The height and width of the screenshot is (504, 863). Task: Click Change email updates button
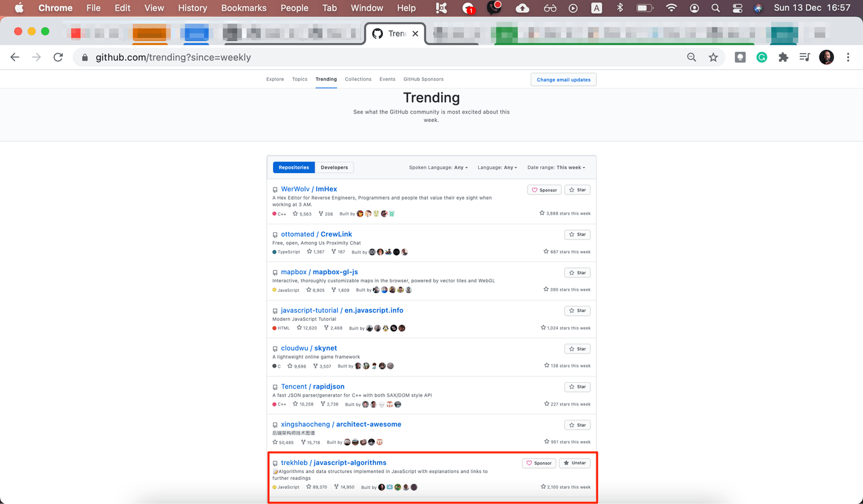pos(564,80)
